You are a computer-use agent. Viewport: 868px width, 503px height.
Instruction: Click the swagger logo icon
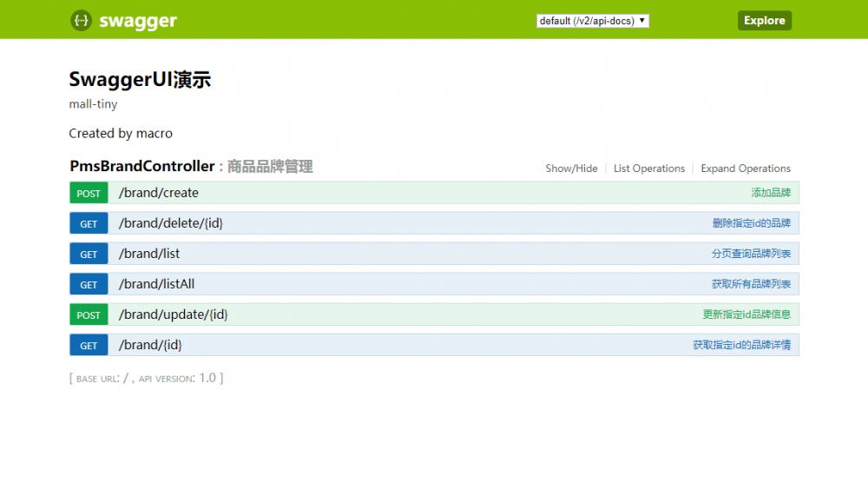pos(81,20)
